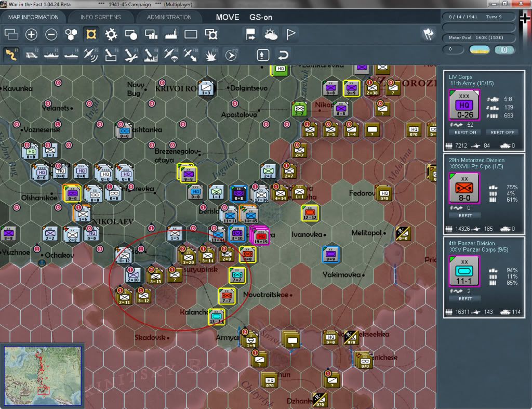Select the F11 explosion mode
Screen dimensions: 532x409
[211, 55]
